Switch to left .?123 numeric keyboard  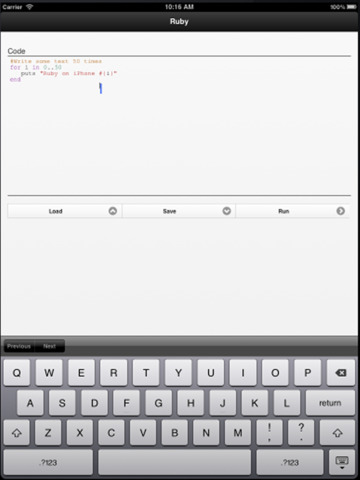pyautogui.click(x=48, y=462)
